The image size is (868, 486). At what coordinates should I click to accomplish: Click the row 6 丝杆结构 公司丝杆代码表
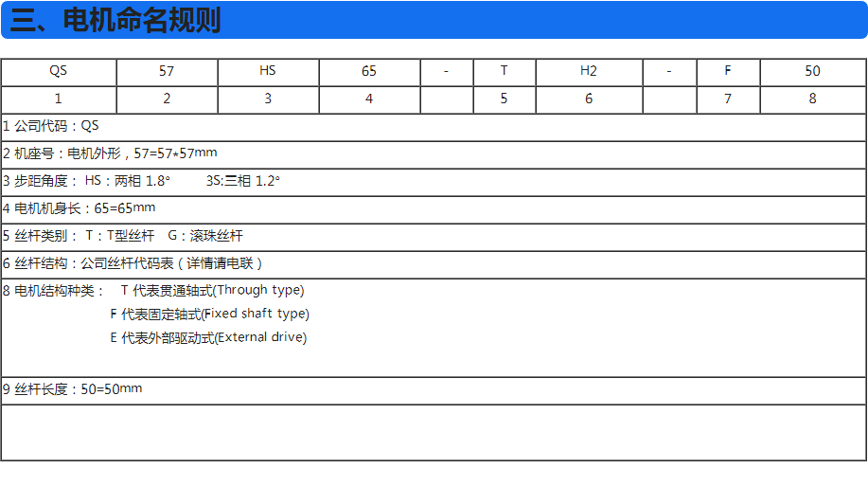point(434,264)
